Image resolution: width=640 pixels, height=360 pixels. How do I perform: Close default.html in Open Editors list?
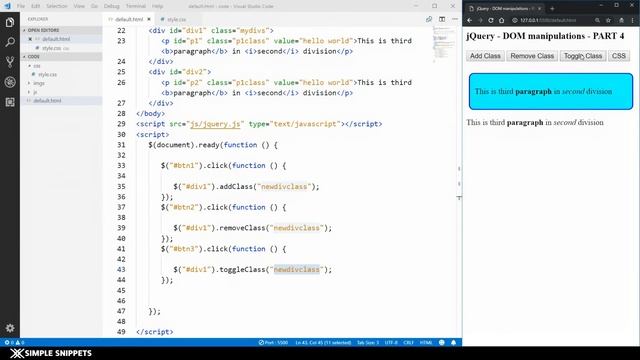tap(30, 39)
